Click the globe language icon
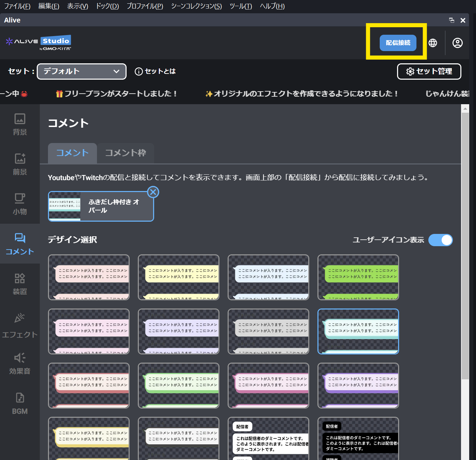The height and width of the screenshot is (460, 476). (433, 43)
